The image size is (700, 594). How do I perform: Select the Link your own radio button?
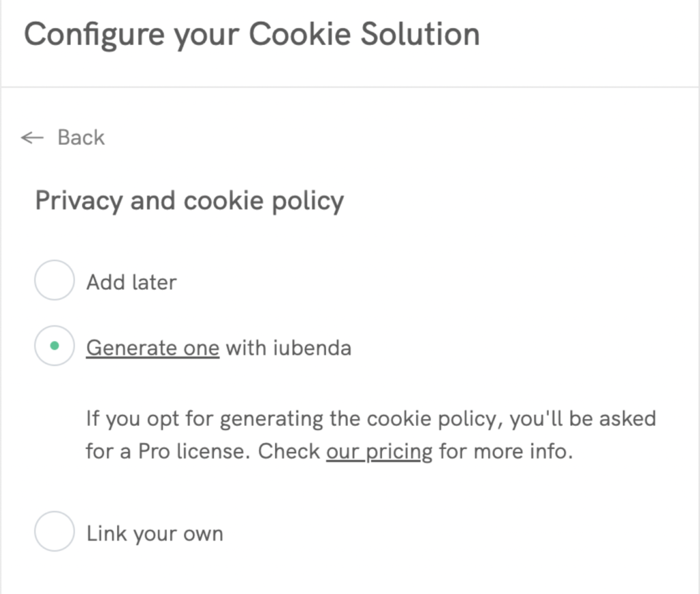[x=54, y=531]
